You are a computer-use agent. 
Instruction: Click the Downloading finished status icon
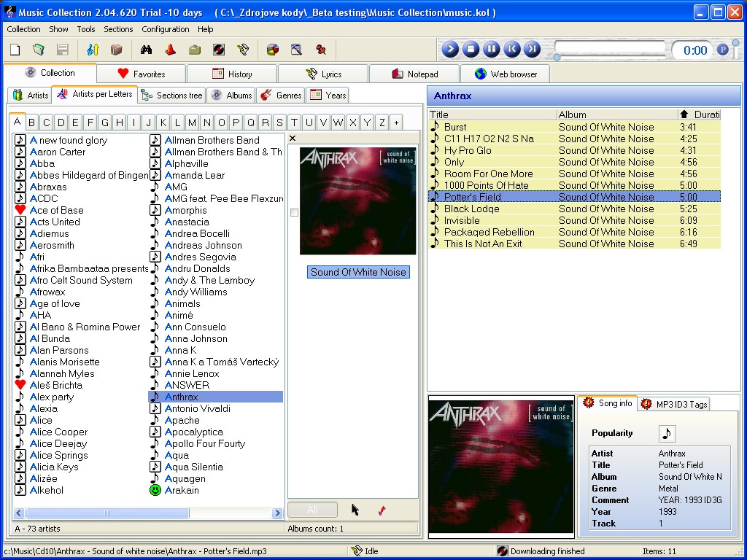(x=502, y=551)
